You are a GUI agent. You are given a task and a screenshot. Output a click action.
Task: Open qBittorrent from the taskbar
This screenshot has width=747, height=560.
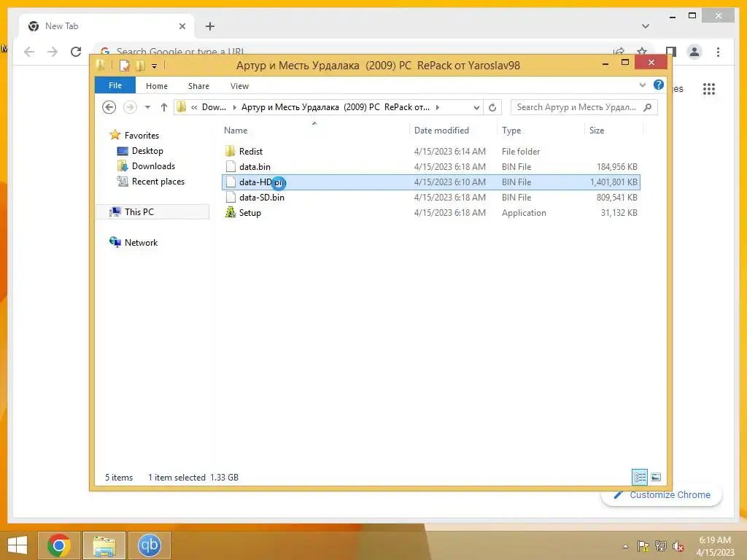149,545
